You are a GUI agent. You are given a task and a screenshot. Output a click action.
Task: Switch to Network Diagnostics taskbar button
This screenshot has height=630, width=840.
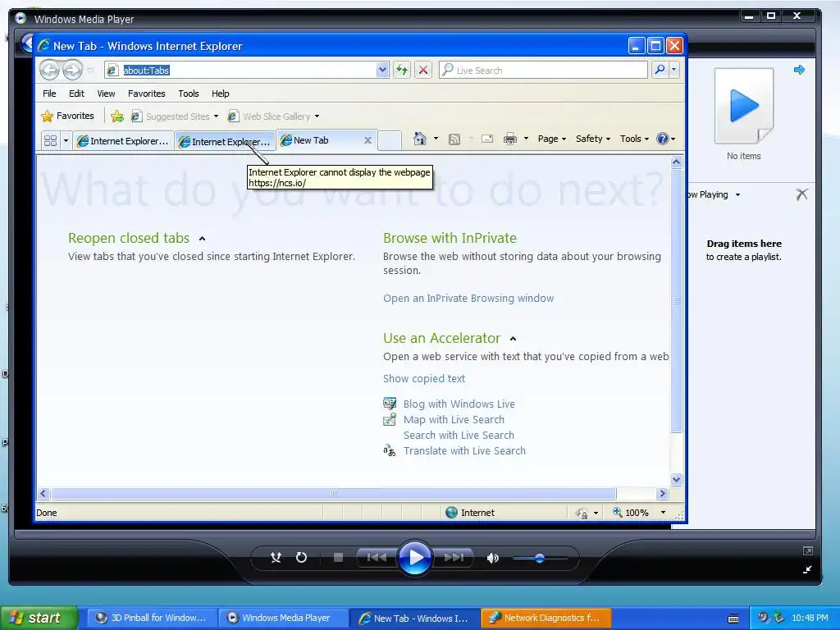pos(546,618)
